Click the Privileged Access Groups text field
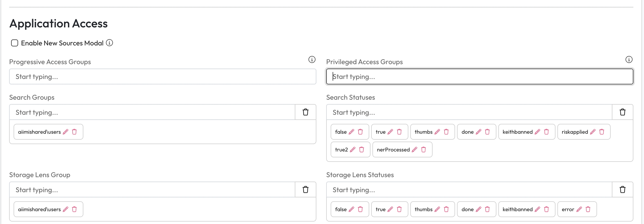This screenshot has height=224, width=644. pyautogui.click(x=479, y=77)
